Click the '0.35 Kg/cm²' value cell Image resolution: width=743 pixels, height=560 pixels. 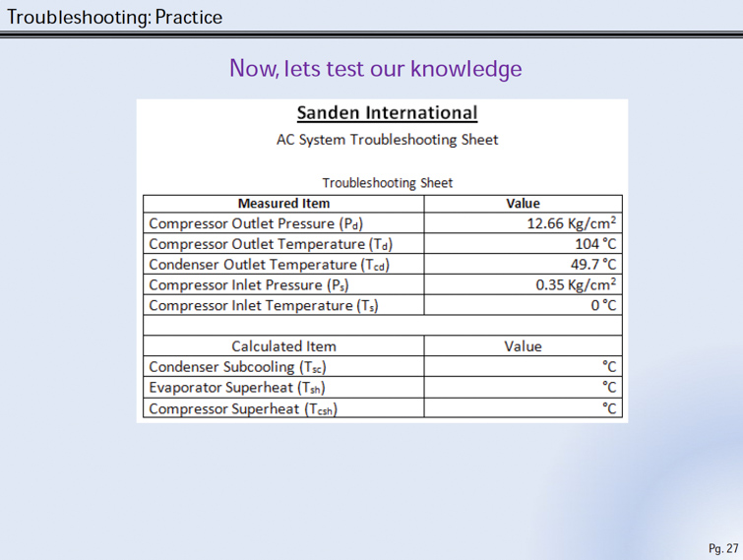(x=524, y=284)
